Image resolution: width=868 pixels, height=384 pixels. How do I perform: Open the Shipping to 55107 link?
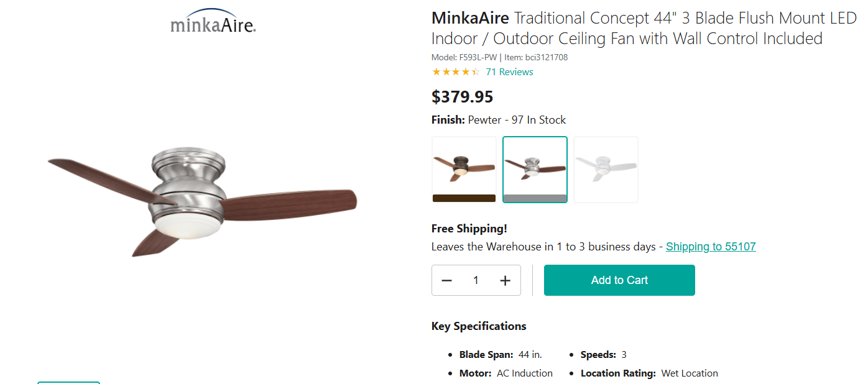711,247
